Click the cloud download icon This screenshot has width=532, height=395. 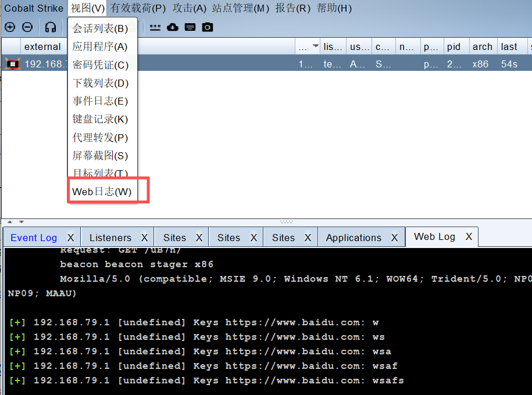pyautogui.click(x=173, y=27)
